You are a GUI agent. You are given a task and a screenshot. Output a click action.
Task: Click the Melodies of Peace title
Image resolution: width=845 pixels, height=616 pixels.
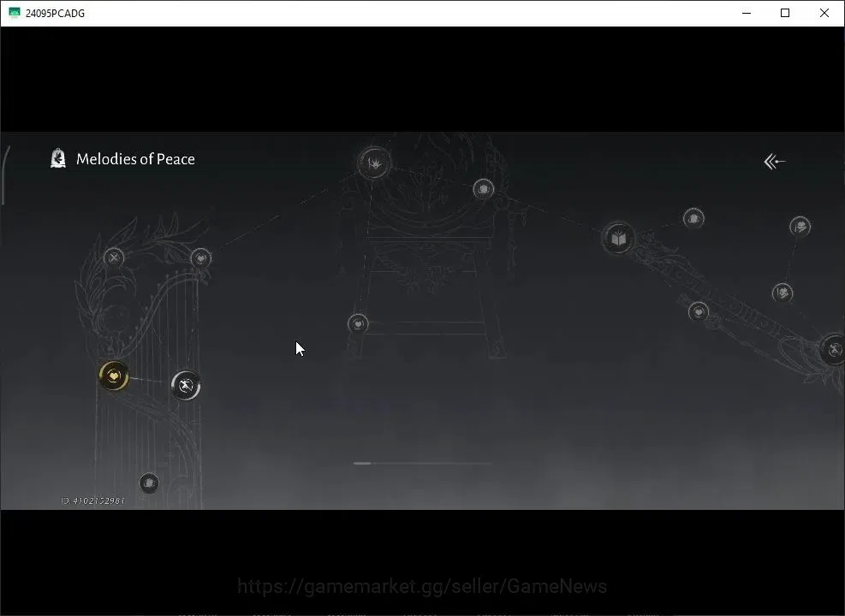135,159
